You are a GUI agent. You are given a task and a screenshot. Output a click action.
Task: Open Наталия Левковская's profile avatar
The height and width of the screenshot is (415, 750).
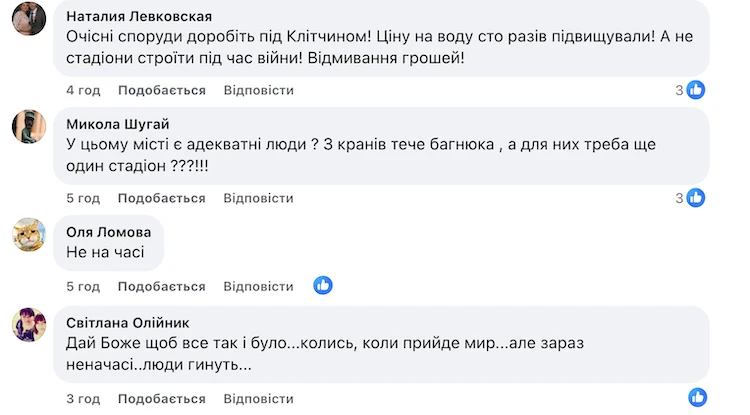28,19
